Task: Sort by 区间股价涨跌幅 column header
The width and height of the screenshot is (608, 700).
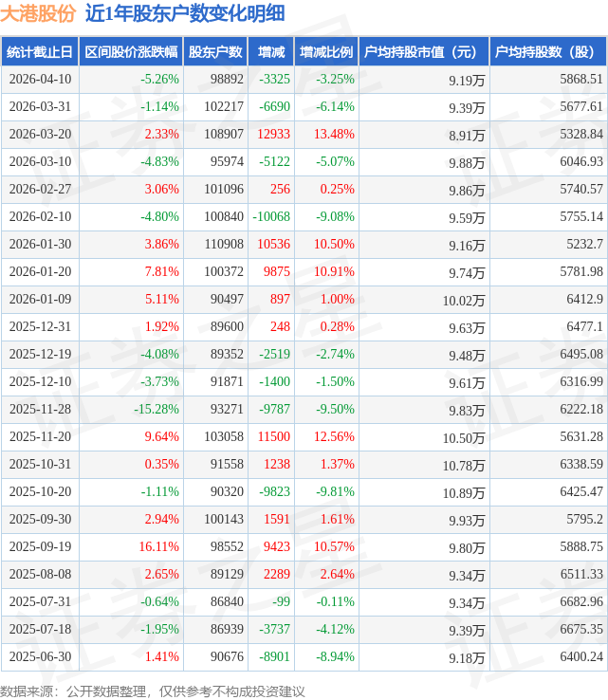Action: click(130, 52)
